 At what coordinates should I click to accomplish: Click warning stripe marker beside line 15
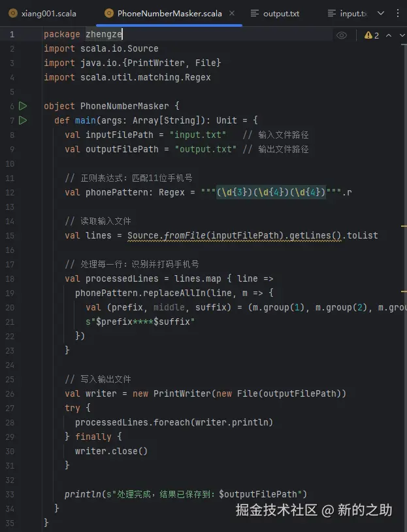(404, 225)
